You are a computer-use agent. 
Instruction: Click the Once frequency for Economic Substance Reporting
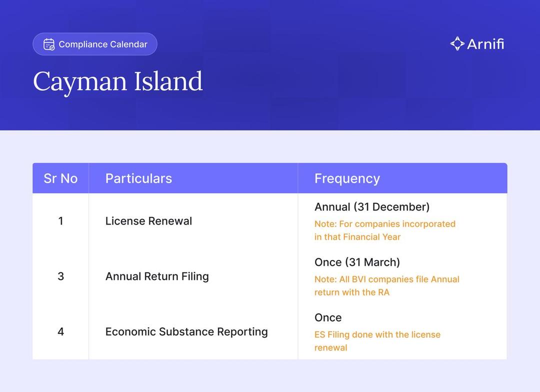pyautogui.click(x=328, y=317)
